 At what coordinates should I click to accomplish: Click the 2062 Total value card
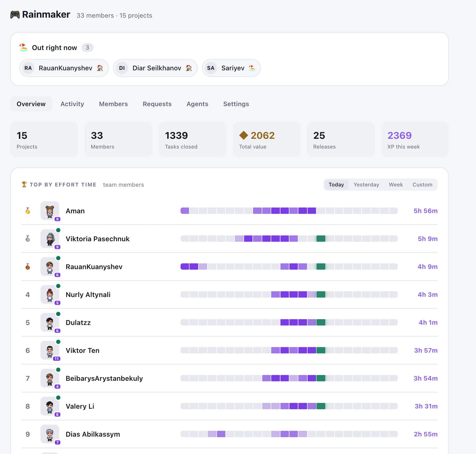click(266, 139)
